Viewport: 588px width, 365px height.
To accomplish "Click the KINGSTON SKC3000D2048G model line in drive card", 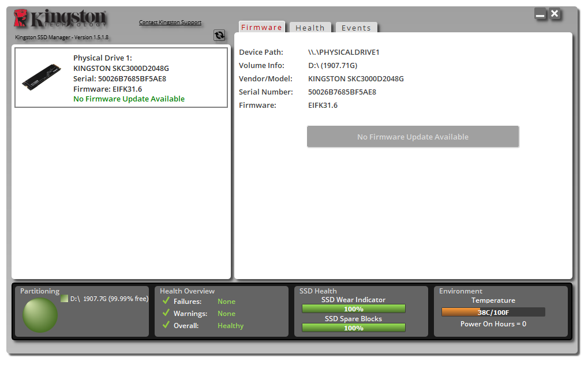I will coord(121,68).
